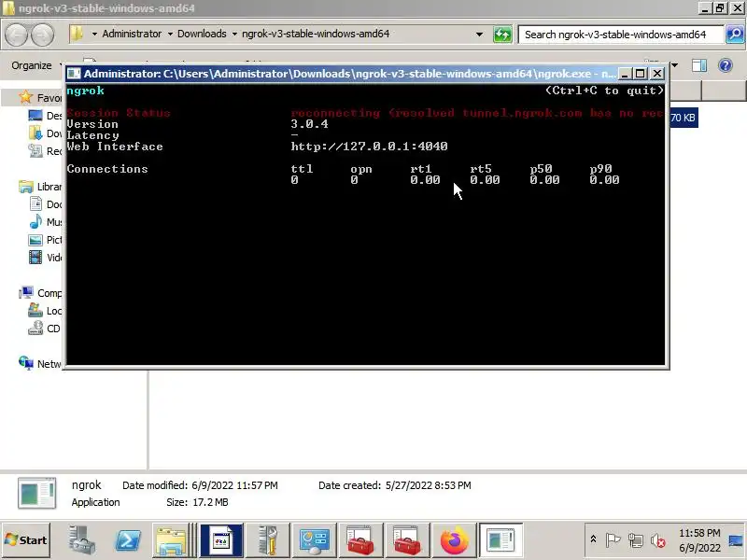Open the Action Center flag icon
This screenshot has width=747, height=560.
[x=613, y=540]
